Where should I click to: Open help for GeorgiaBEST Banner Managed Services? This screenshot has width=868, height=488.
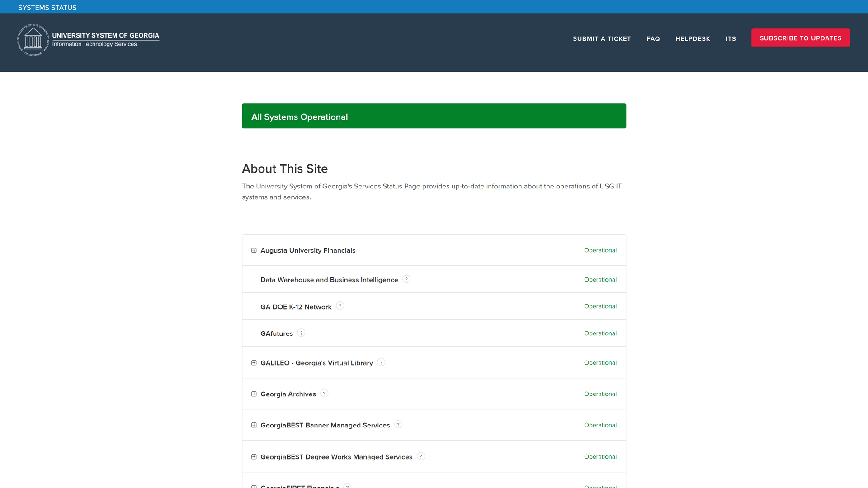pos(398,425)
